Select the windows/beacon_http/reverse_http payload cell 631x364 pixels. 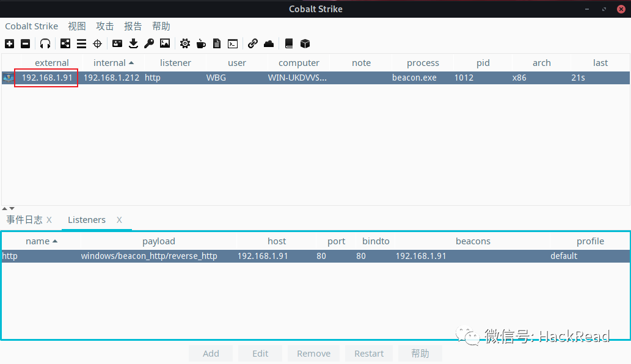149,256
